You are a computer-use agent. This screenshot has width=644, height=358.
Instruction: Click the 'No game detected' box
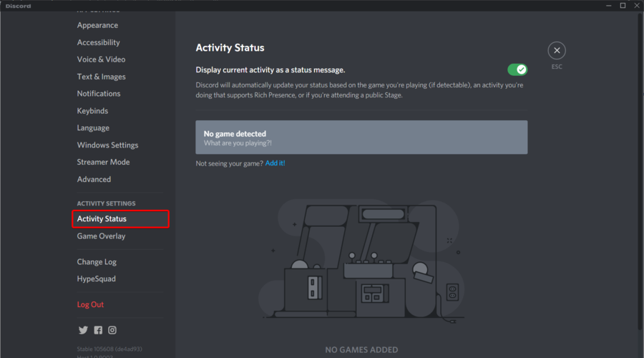tap(361, 137)
